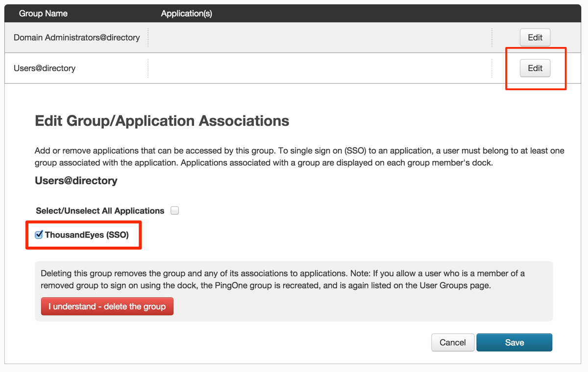Click the ThousandEyes (SSO) label text
588x372 pixels.
click(x=87, y=235)
